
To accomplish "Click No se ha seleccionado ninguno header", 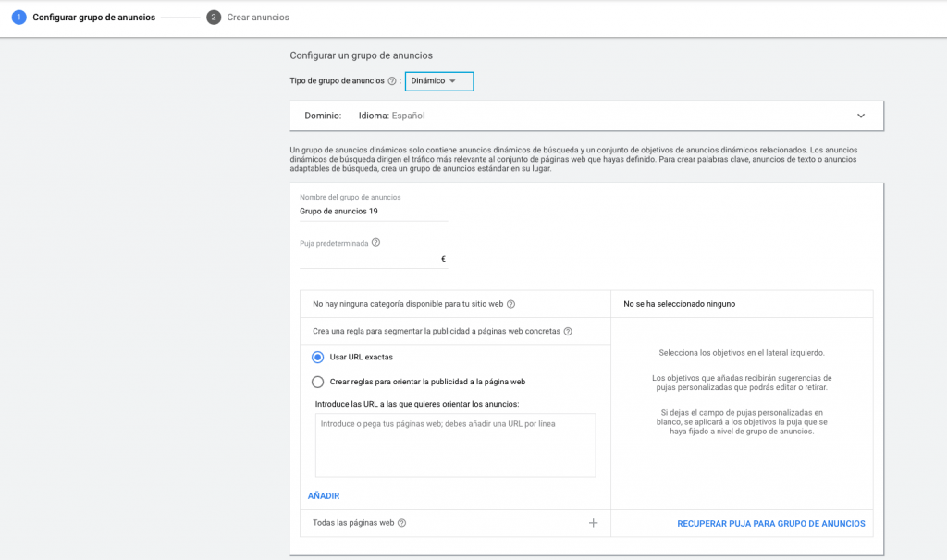I will pos(680,304).
